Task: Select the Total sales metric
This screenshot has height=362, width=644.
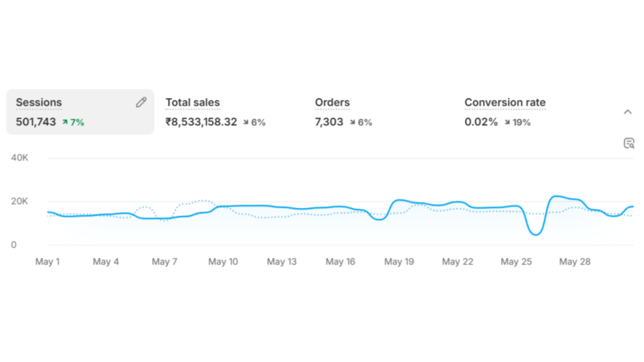Action: pos(193,102)
